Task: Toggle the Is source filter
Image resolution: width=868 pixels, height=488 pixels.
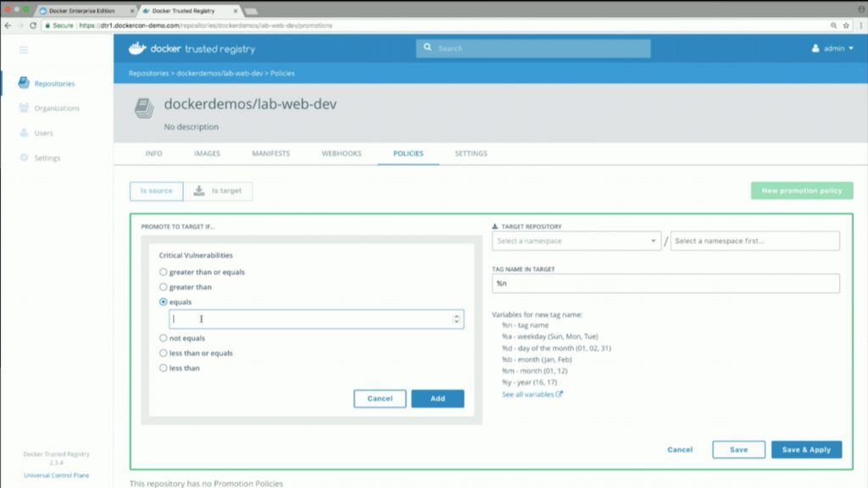Action: click(x=156, y=191)
